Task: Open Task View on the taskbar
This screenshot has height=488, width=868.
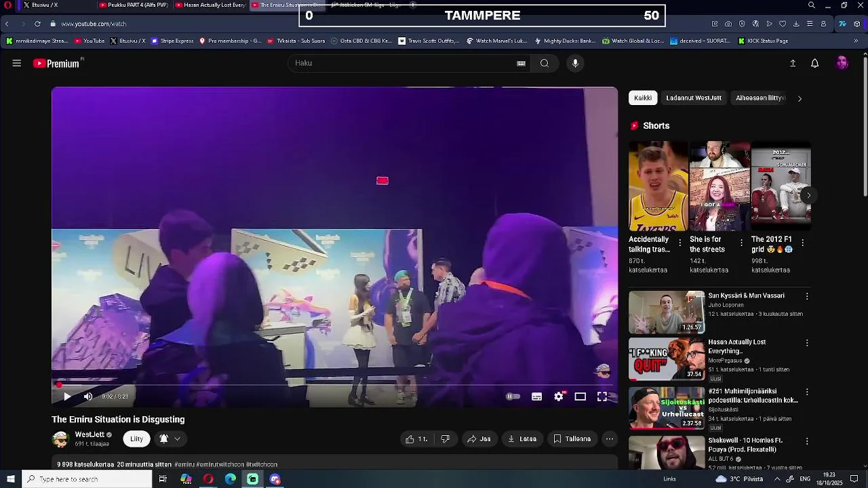Action: (x=163, y=479)
